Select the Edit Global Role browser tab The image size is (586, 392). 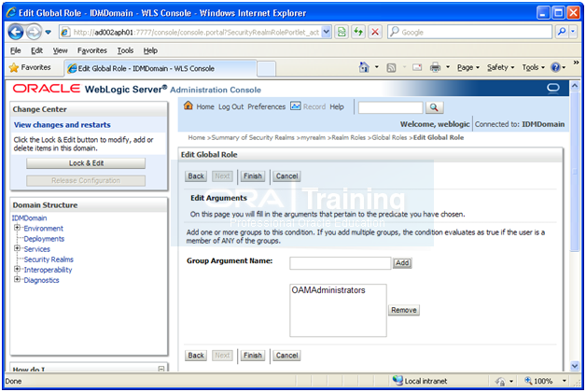point(160,68)
